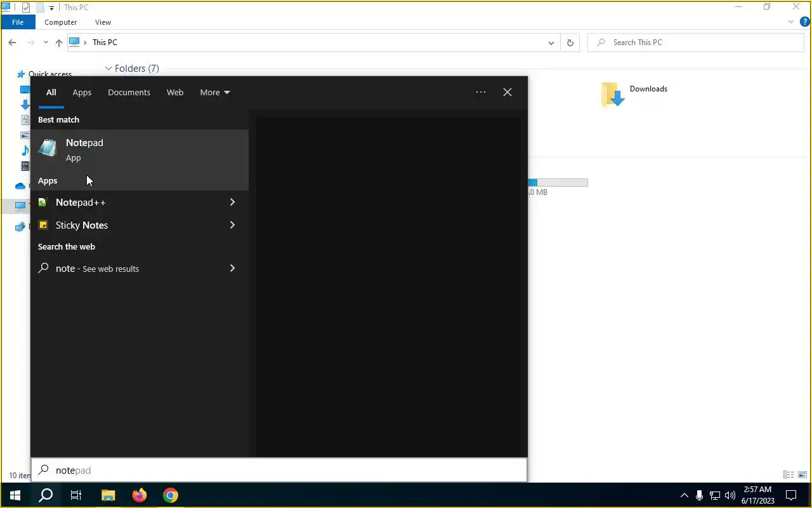Go up one folder level in Explorer
Viewport: 812px width, 508px height.
pyautogui.click(x=58, y=43)
